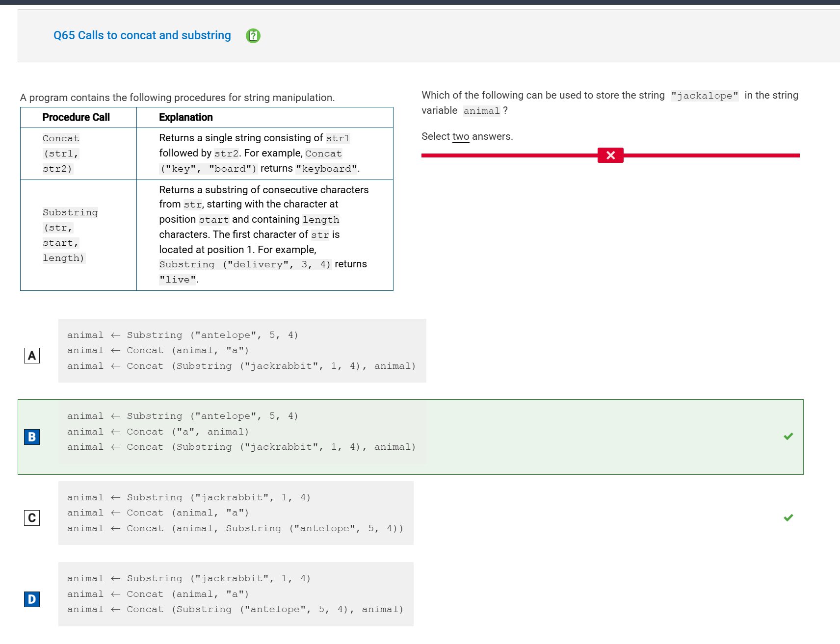The height and width of the screenshot is (644, 840).
Task: Click the red X incorrect result marker
Action: (610, 155)
